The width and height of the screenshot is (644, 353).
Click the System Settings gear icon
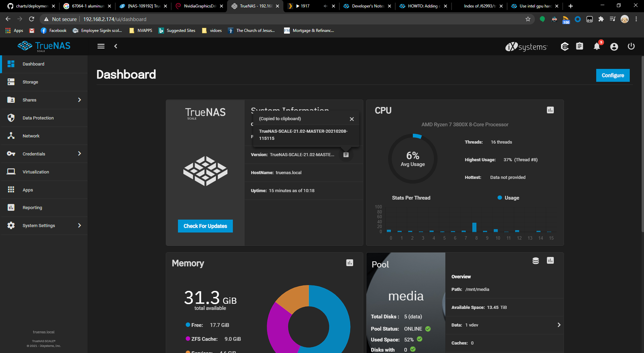[11, 225]
